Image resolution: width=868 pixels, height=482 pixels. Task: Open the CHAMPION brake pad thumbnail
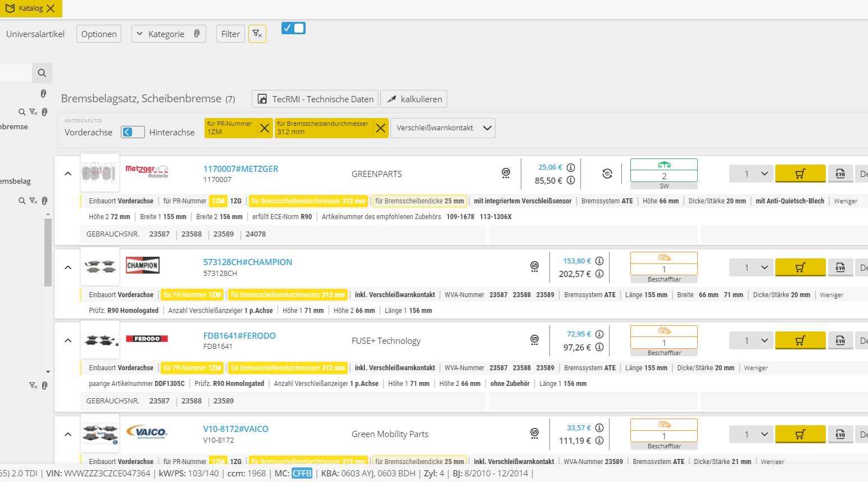pos(100,266)
